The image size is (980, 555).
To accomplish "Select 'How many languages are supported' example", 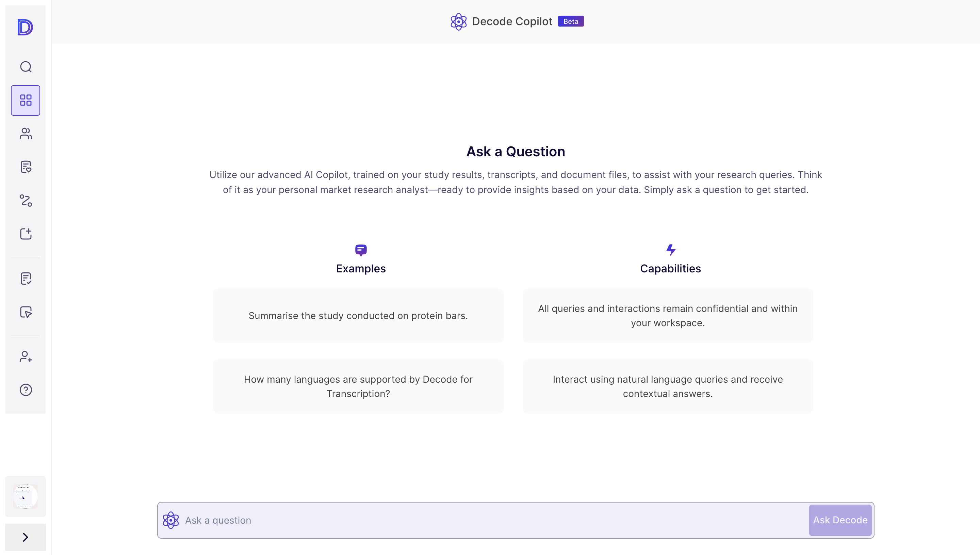I will (x=358, y=386).
